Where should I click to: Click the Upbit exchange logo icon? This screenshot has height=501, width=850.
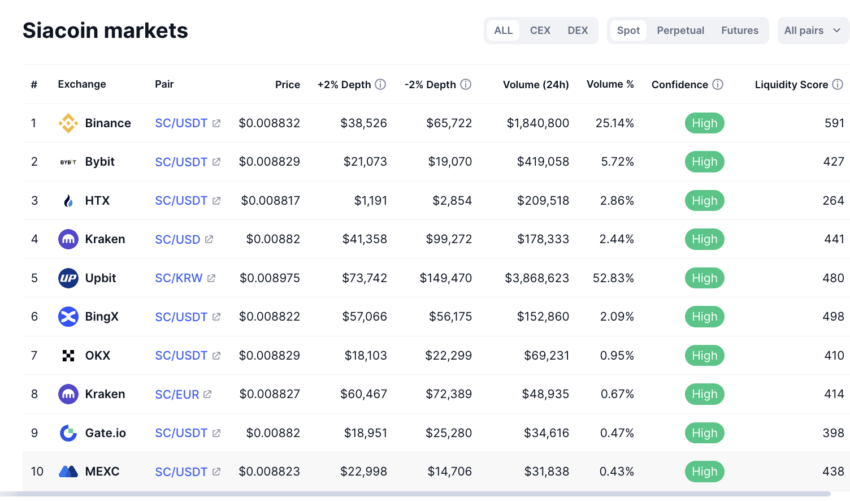[68, 278]
